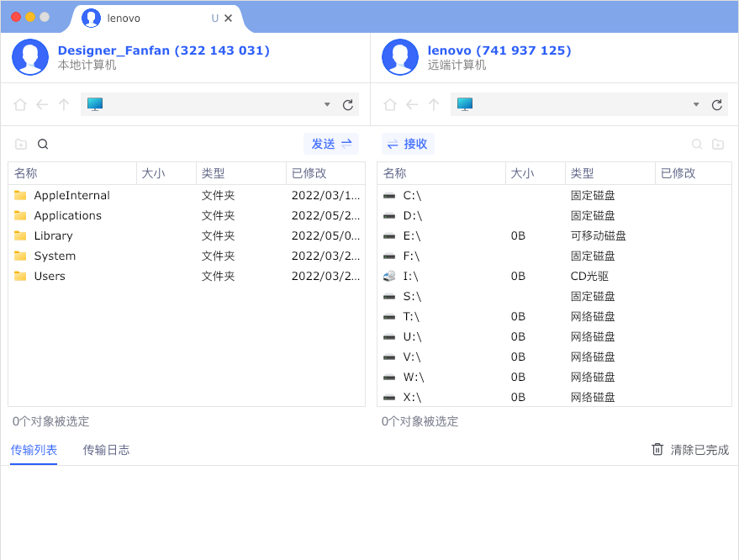Click the drive icon for C:\
Screen dimensions: 739x560
pyautogui.click(x=389, y=196)
